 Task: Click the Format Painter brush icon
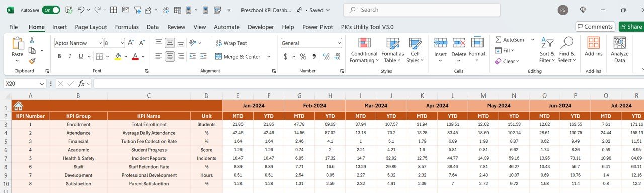(32, 61)
